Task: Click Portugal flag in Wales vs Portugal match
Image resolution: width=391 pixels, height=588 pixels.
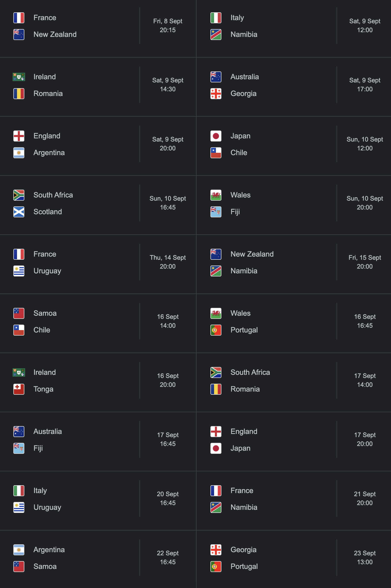Action: tap(216, 330)
